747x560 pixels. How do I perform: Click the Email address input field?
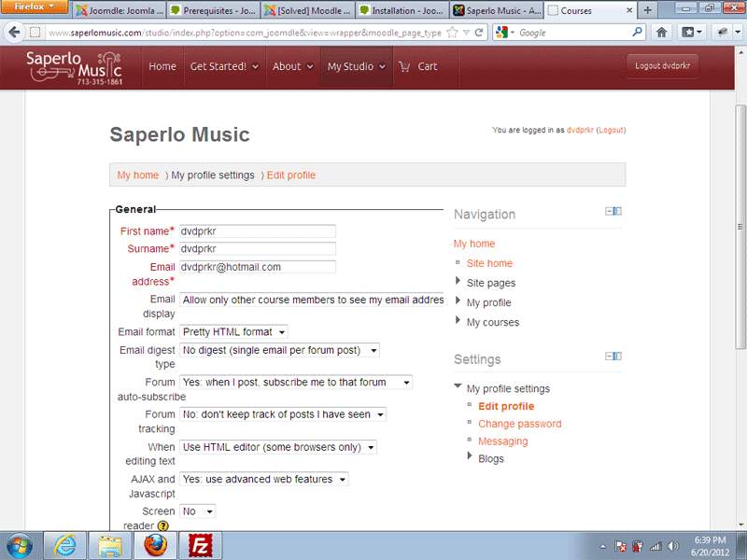click(258, 267)
